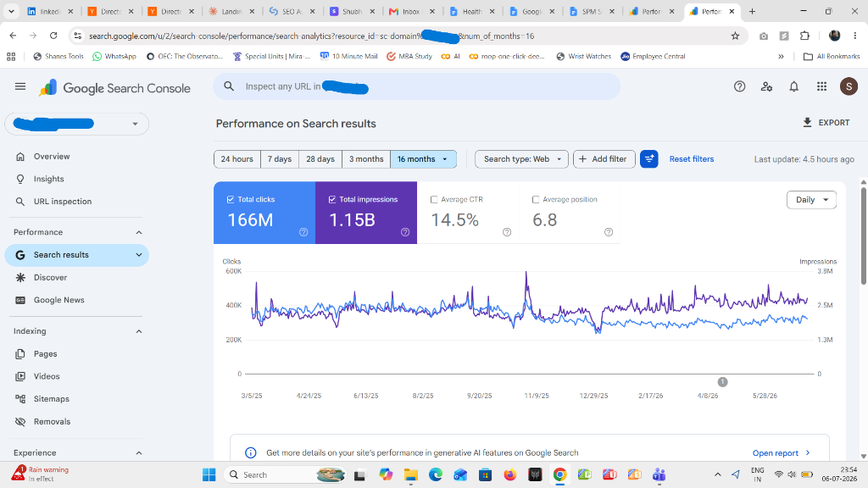Screen dimensions: 868x488
Task: Collapse the Performance section
Action: pyautogui.click(x=139, y=232)
